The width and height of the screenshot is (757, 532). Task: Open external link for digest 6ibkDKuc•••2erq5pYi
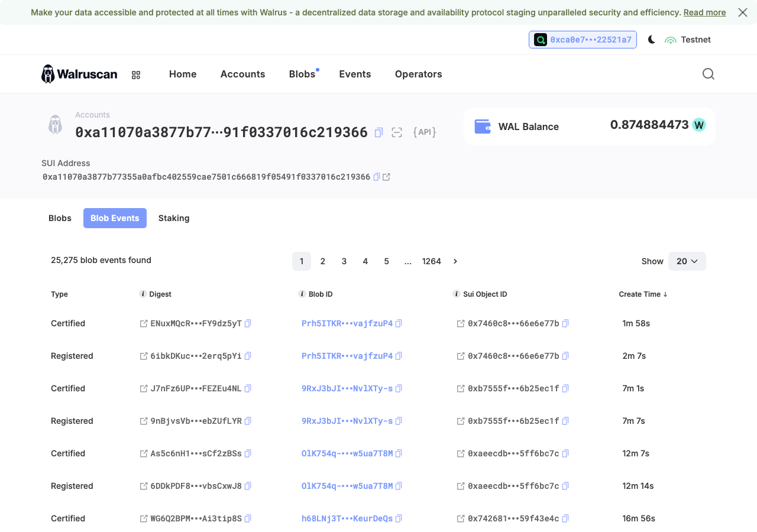coord(144,356)
